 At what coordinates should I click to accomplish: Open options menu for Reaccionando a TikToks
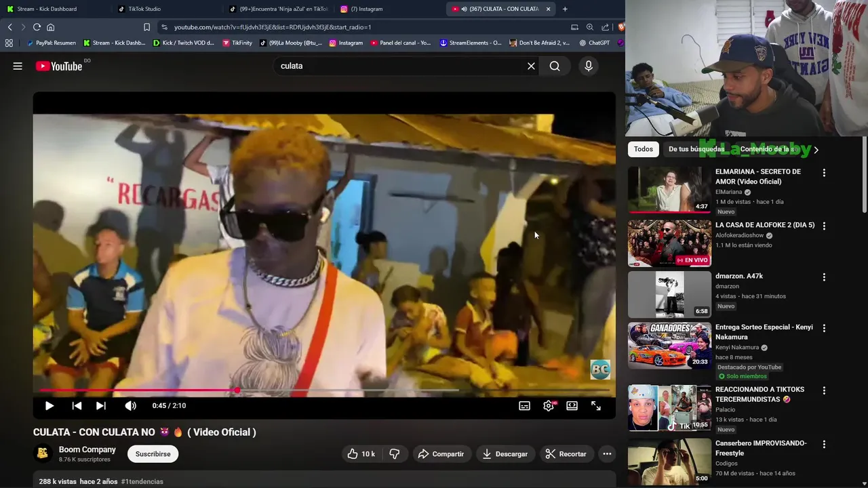point(824,390)
